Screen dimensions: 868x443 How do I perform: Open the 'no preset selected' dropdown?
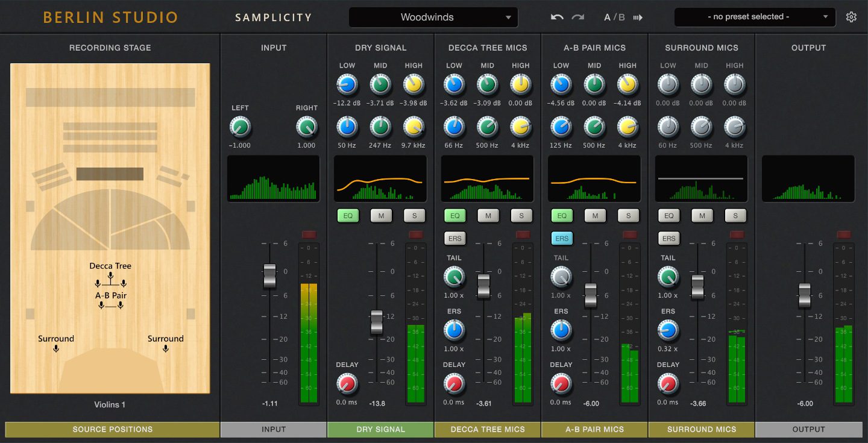pyautogui.click(x=755, y=17)
